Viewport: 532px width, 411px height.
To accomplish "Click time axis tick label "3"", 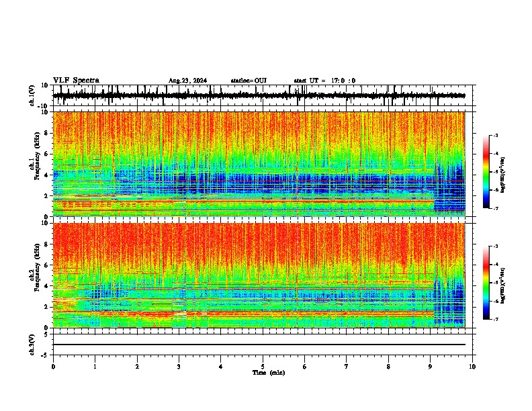I will 179,367.
